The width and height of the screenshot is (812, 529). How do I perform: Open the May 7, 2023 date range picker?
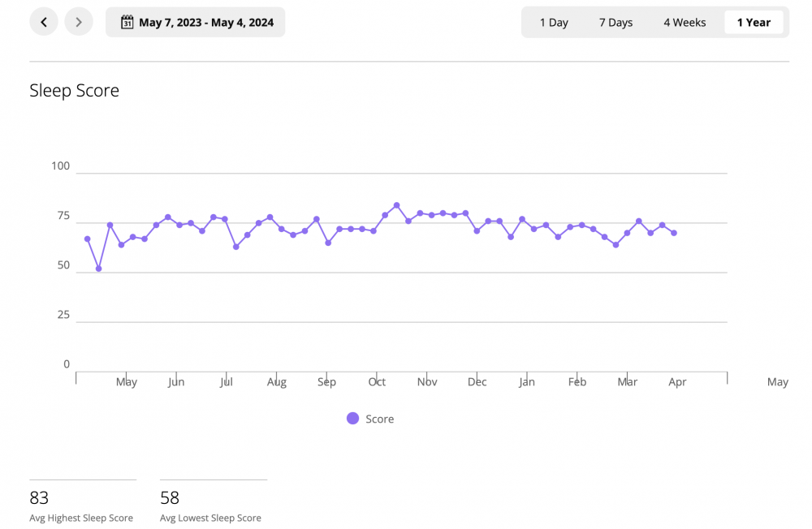(x=205, y=23)
